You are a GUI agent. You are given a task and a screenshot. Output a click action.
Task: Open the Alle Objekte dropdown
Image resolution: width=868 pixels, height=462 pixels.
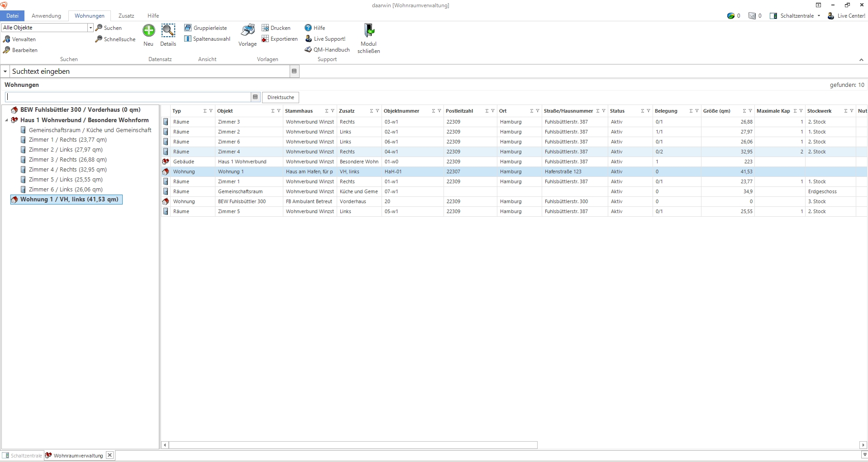90,28
